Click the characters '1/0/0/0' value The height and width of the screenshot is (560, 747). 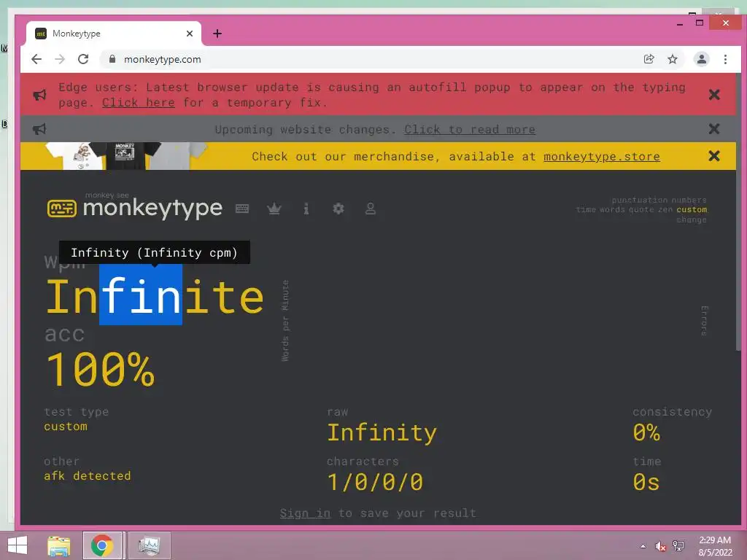click(x=375, y=482)
